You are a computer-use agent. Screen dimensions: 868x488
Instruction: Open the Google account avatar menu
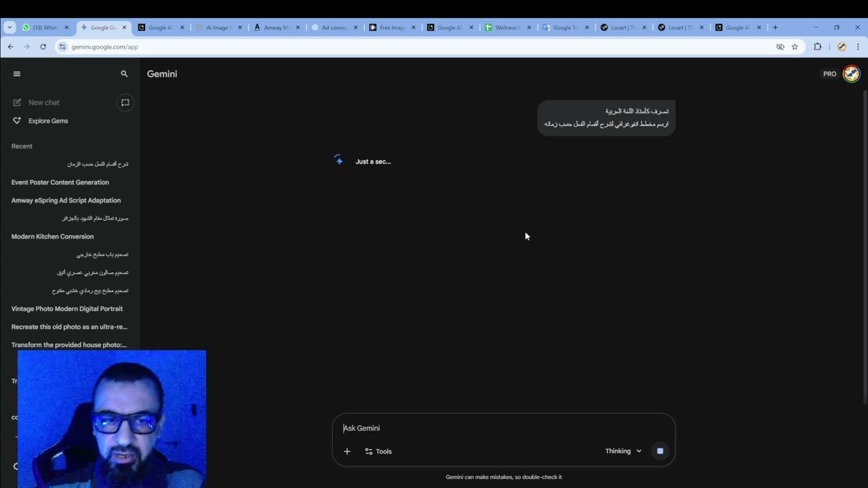click(851, 74)
